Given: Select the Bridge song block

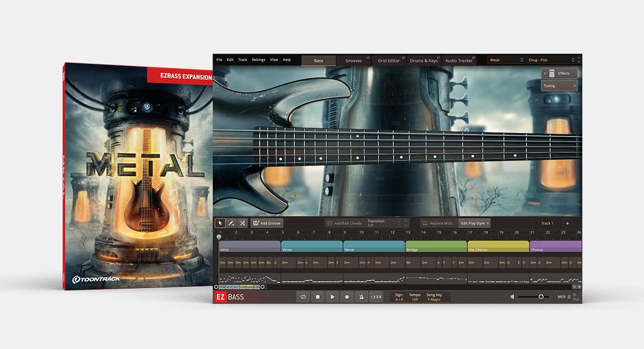Looking at the screenshot, I should pos(436,247).
